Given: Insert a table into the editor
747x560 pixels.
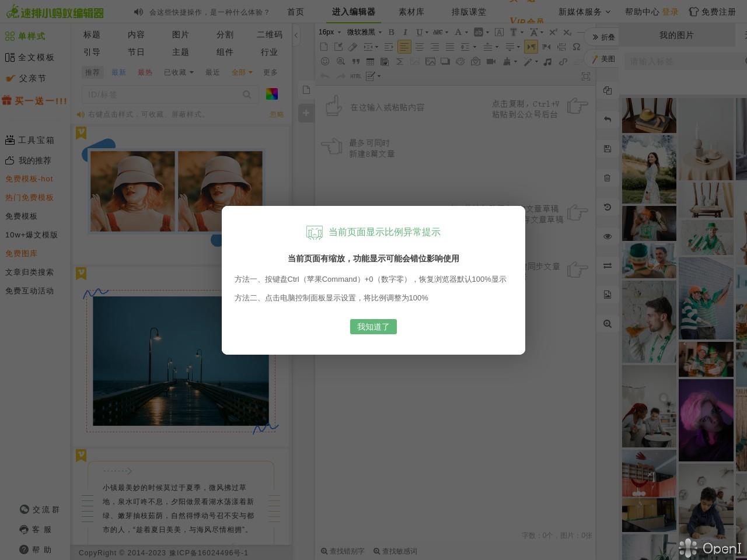Looking at the screenshot, I should tap(369, 61).
